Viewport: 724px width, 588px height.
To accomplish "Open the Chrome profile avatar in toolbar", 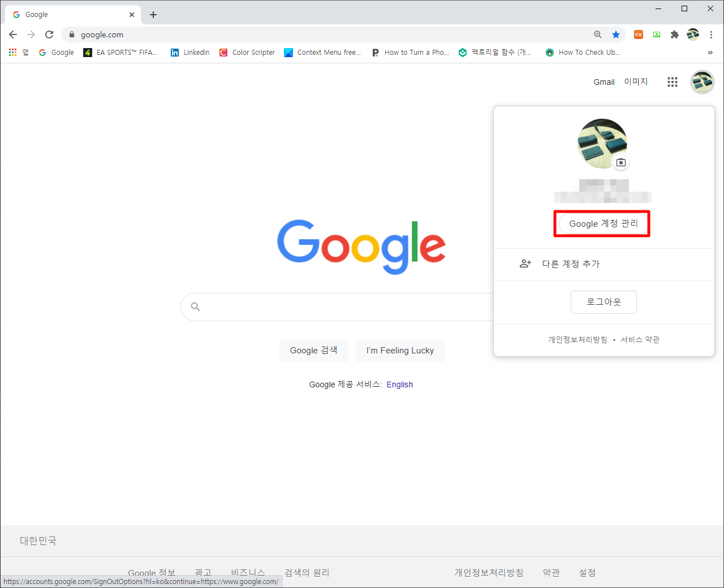I will [693, 34].
